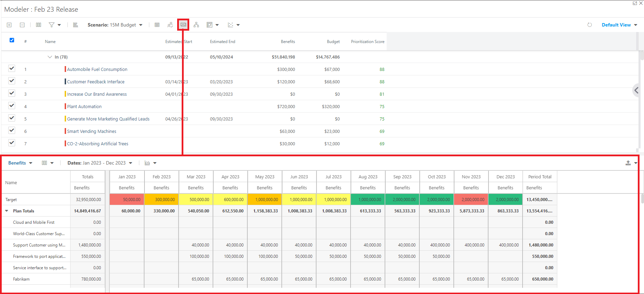The image size is (644, 294).
Task: Sort by top grid Benefits column header
Action: click(x=288, y=42)
